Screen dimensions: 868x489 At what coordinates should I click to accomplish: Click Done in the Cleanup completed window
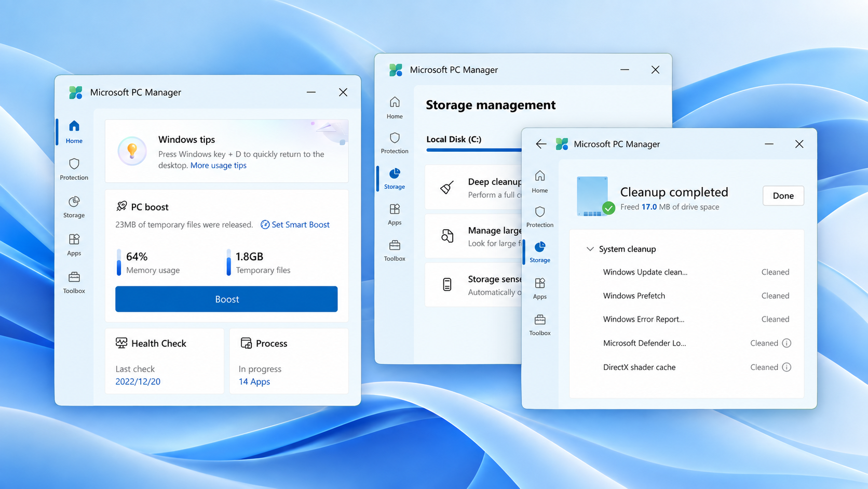[783, 195]
